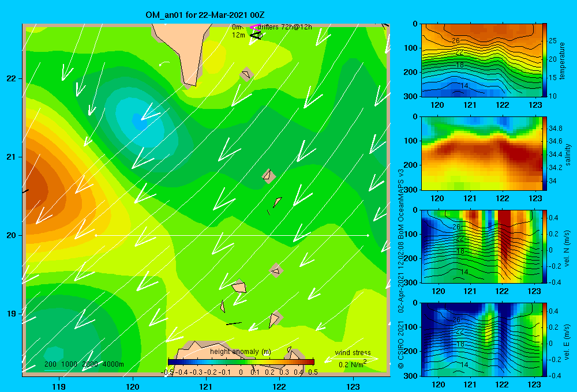The width and height of the screenshot is (577, 392).
Task: Click latitude label 19 on main map axis
Action: (11, 314)
